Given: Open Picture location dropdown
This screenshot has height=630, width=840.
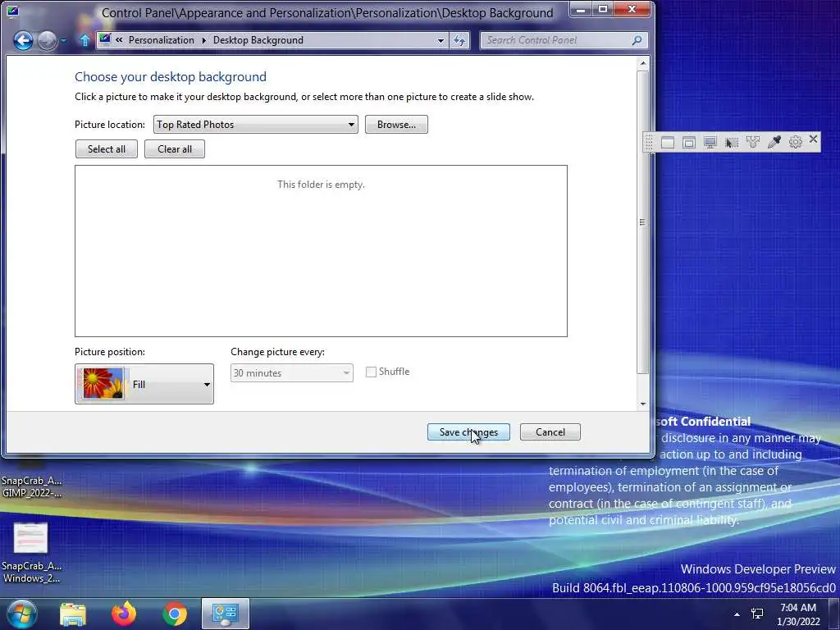Looking at the screenshot, I should click(256, 125).
